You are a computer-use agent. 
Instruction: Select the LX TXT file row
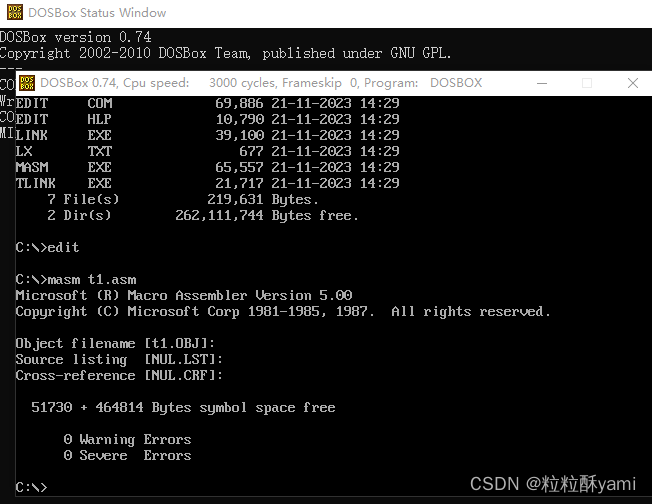[207, 151]
